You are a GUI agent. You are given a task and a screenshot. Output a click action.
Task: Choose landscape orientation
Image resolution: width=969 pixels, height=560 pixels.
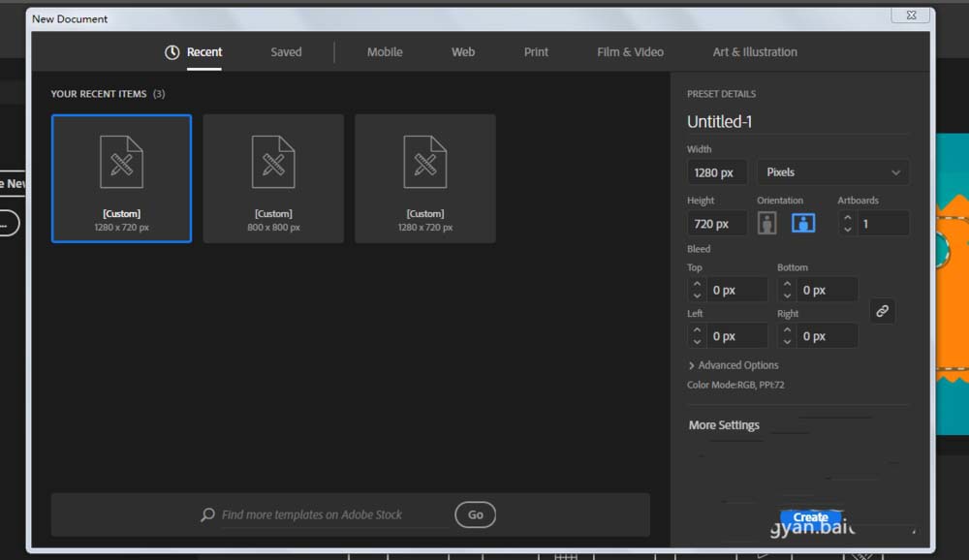point(802,223)
